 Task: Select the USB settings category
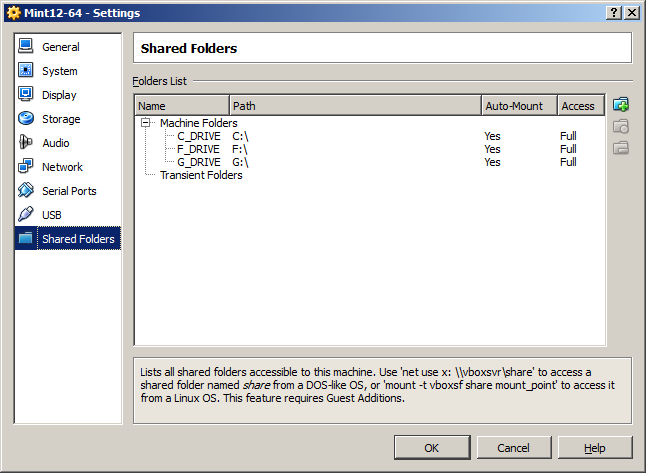pos(52,215)
